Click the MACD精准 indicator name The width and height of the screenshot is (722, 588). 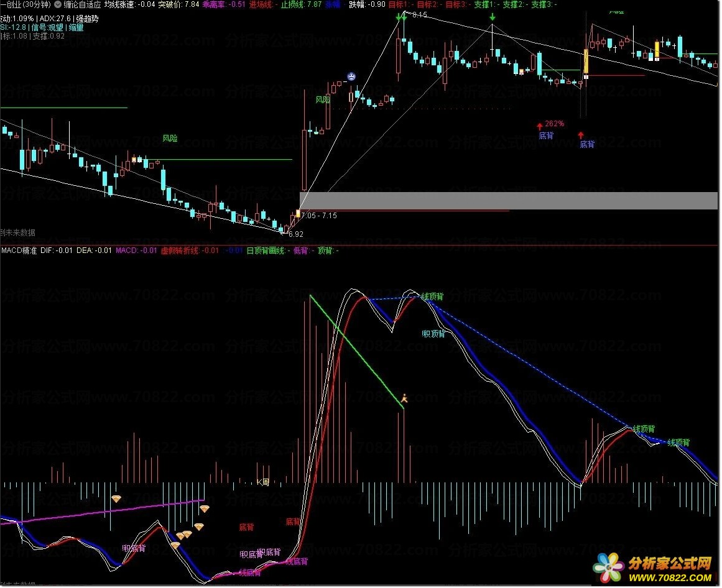click(19, 250)
